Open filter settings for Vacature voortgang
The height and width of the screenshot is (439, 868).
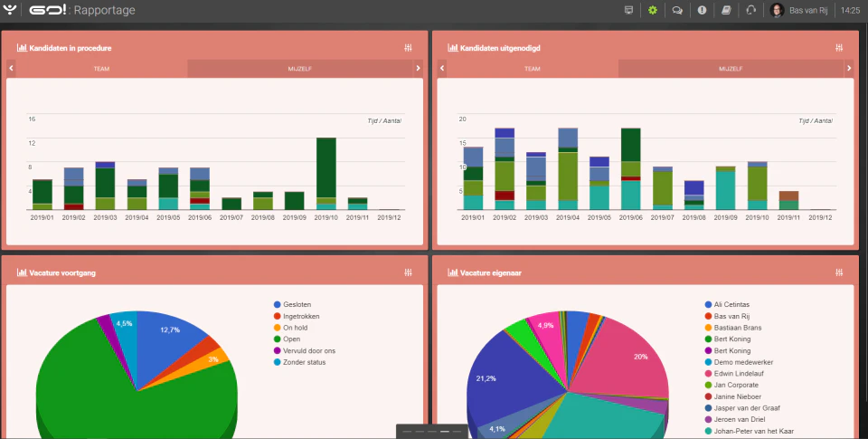tap(409, 272)
